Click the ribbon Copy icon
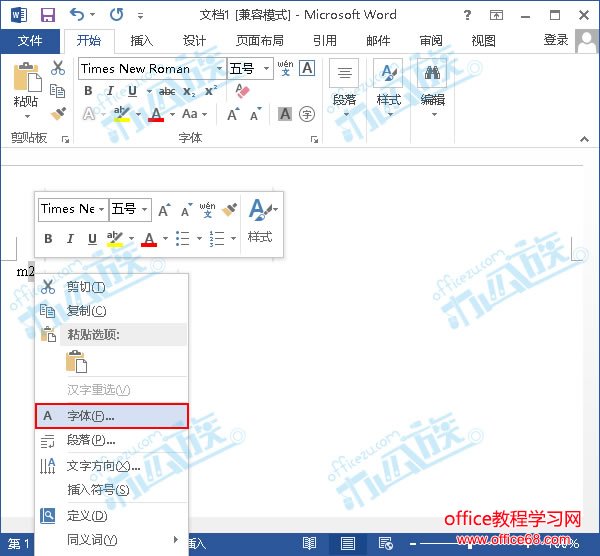The height and width of the screenshot is (556, 600). (x=58, y=91)
